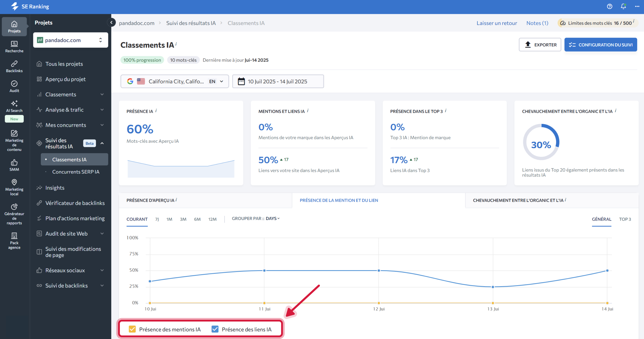Click info icon on Chevauchement card header
The height and width of the screenshot is (339, 644).
(x=615, y=111)
